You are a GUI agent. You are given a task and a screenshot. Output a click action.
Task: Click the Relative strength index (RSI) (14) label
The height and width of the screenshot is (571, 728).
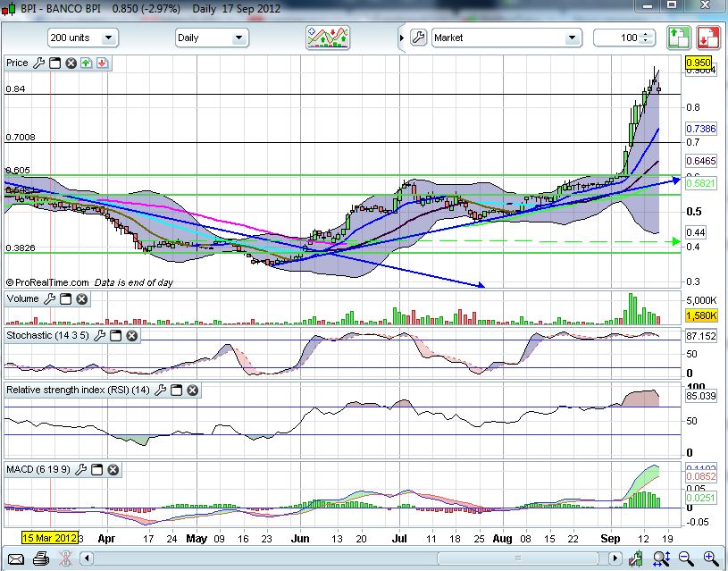pyautogui.click(x=78, y=390)
